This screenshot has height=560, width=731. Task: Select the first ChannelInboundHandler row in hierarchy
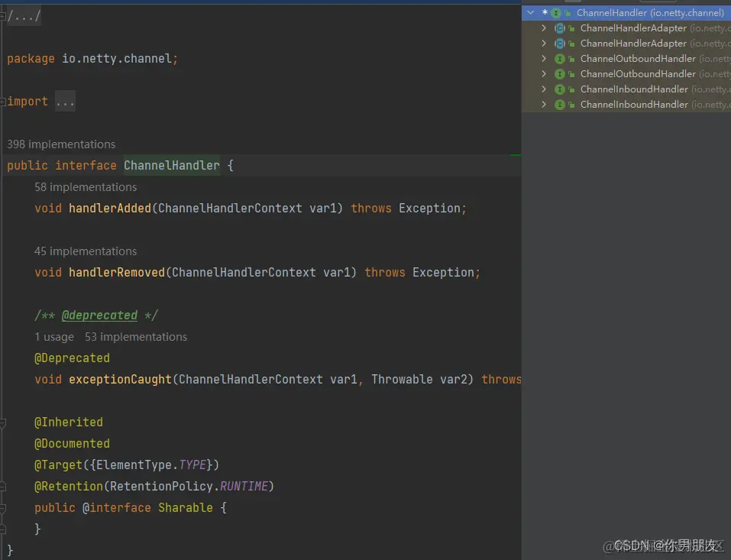pyautogui.click(x=626, y=89)
